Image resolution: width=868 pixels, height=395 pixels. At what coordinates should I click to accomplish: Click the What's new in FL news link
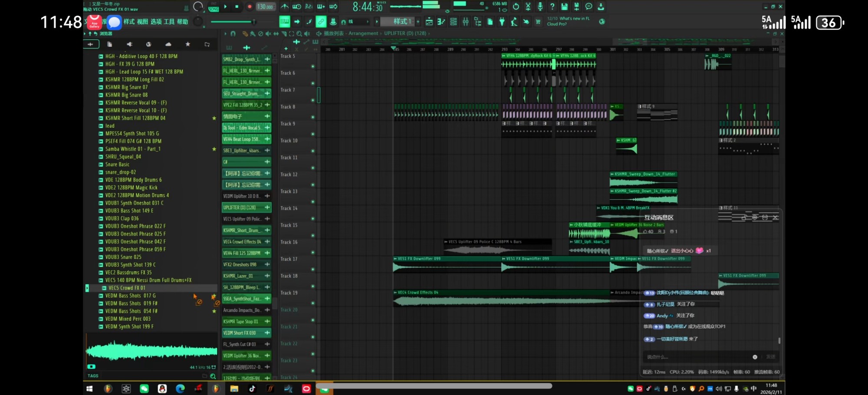[574, 19]
